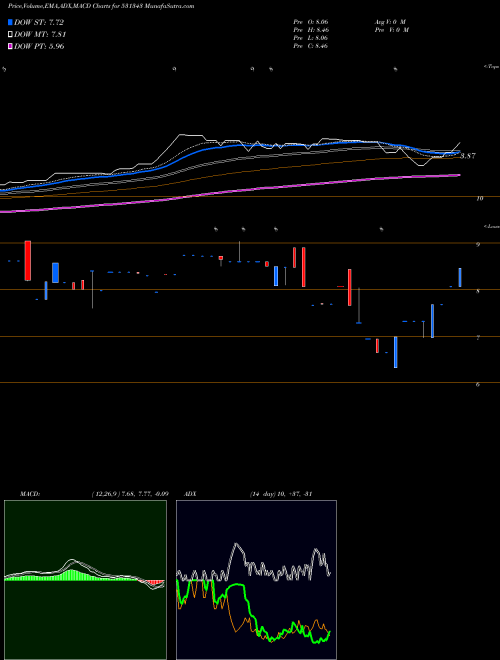Click the MACD panel heading
The height and width of the screenshot is (660, 500).
click(x=30, y=494)
